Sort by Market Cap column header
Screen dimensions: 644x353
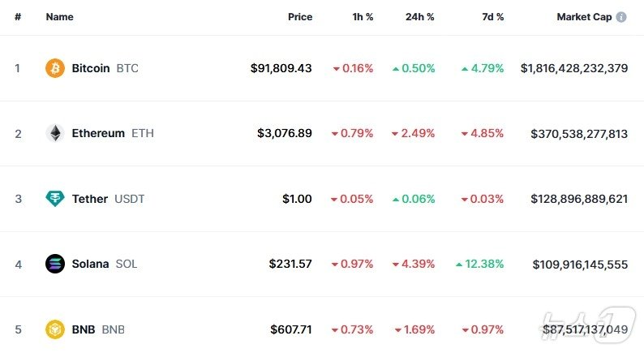[x=583, y=17]
